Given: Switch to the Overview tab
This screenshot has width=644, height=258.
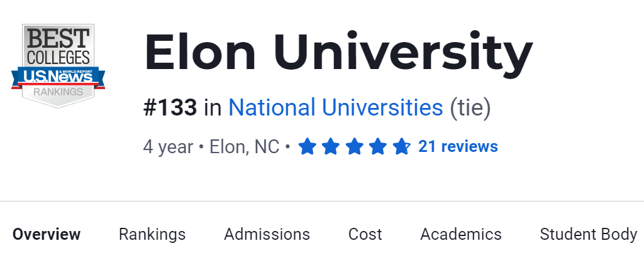Looking at the screenshot, I should click(x=47, y=235).
